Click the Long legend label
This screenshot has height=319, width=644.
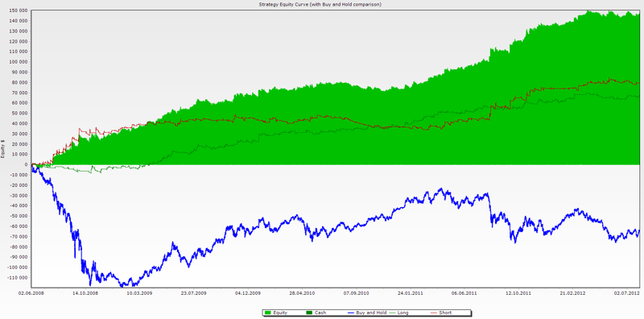pos(403,313)
